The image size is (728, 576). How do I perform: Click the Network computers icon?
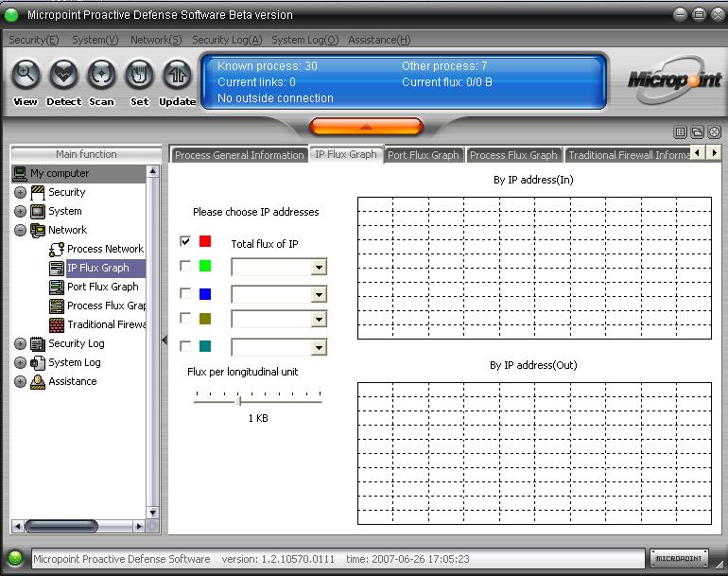coord(38,230)
